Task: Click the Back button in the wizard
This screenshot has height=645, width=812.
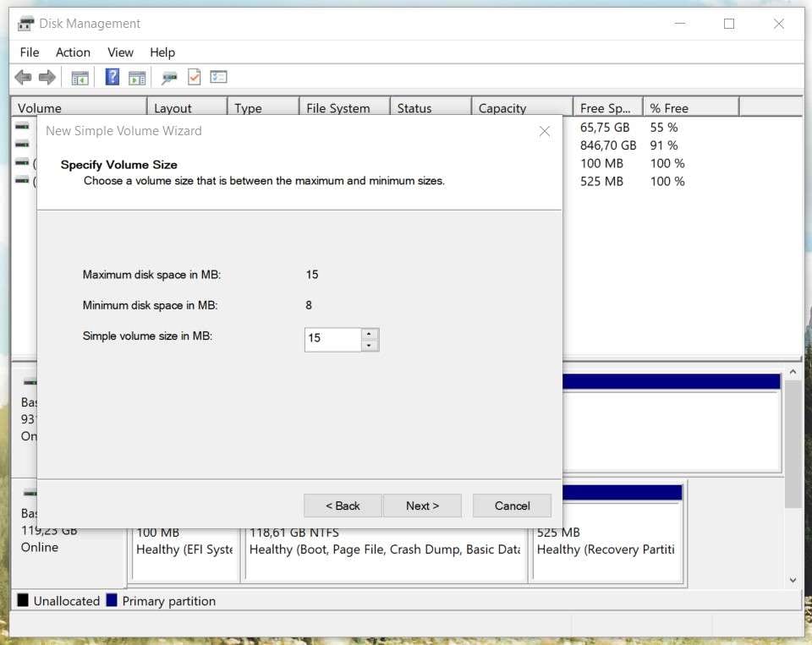Action: point(343,506)
